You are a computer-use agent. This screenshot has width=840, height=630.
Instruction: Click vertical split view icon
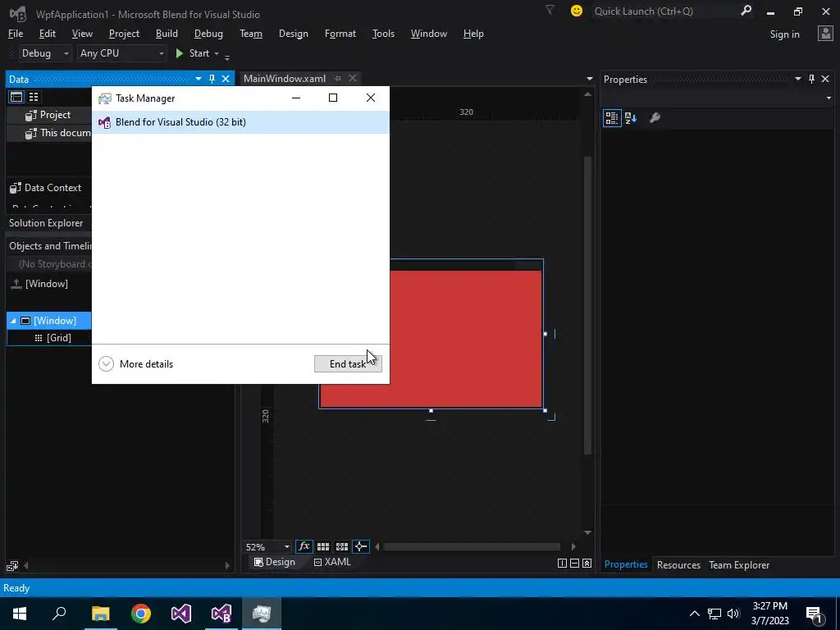coord(562,563)
